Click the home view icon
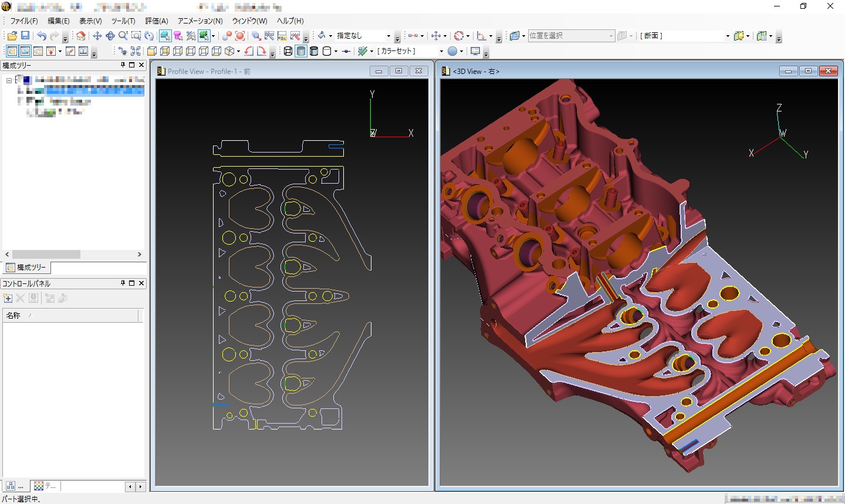This screenshot has height=504, width=845. point(81,36)
